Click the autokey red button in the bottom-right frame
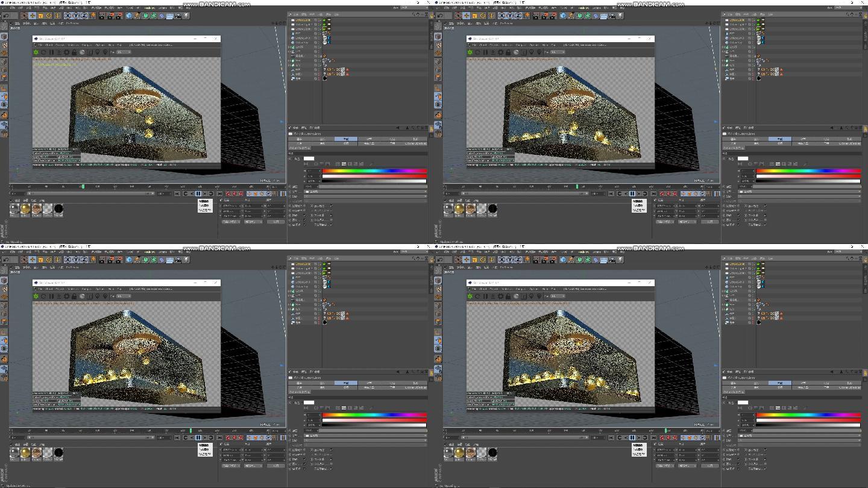868x488 pixels. coord(668,437)
